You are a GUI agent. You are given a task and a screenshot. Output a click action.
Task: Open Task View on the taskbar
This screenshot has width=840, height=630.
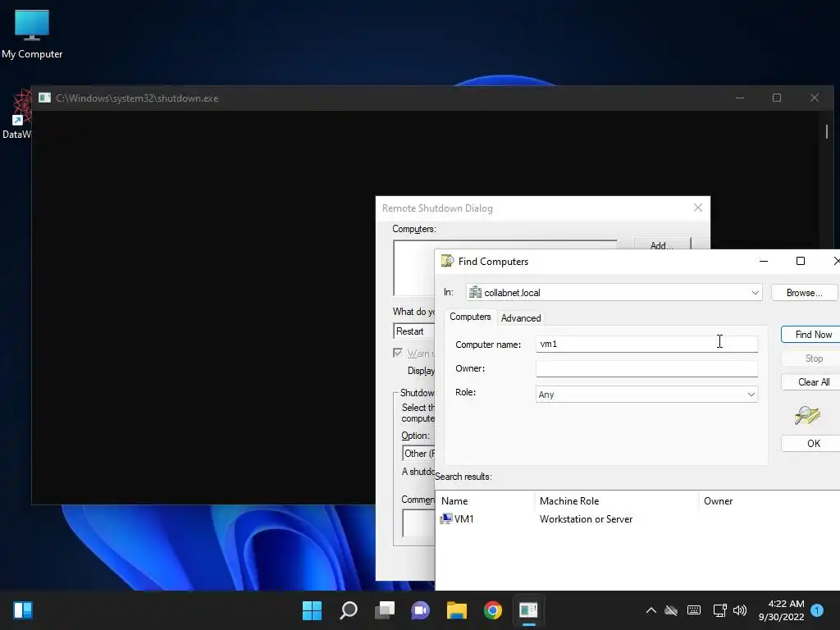[x=384, y=610]
